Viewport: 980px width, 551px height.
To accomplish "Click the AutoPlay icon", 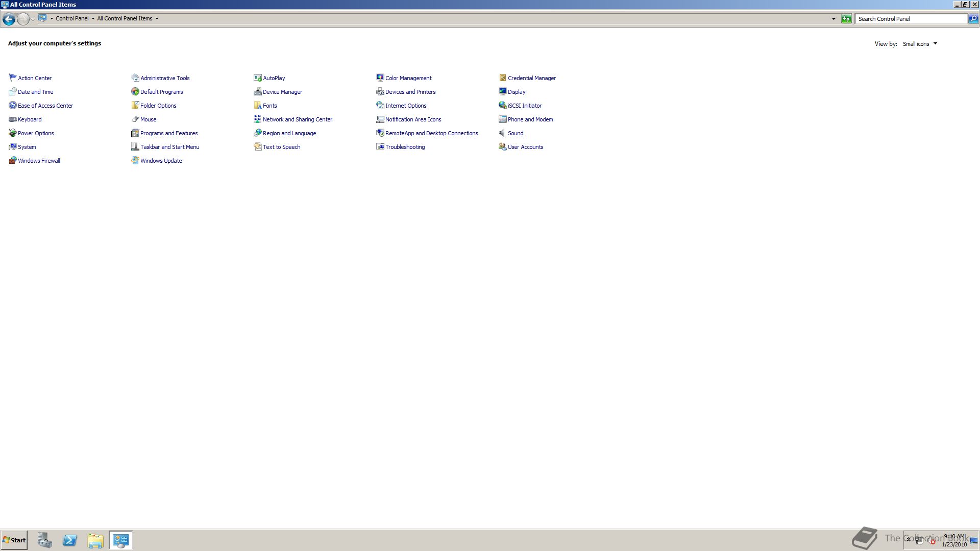I will [258, 78].
